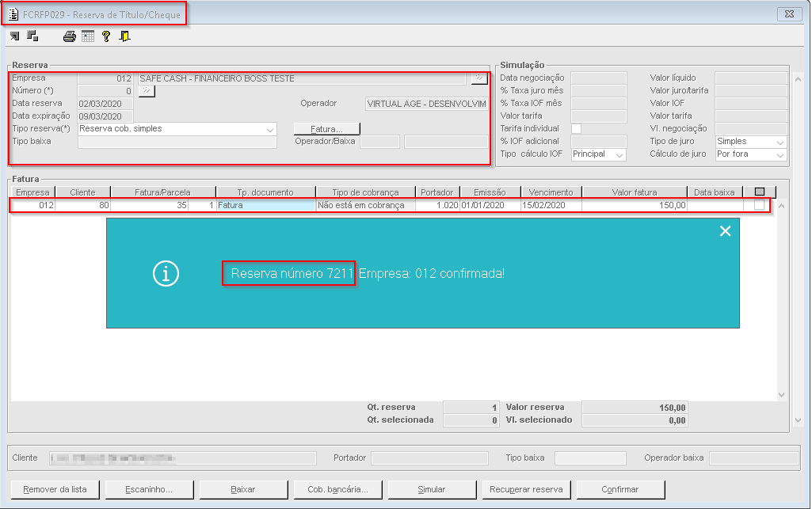Click the Valor reserva total 150,00

635,408
